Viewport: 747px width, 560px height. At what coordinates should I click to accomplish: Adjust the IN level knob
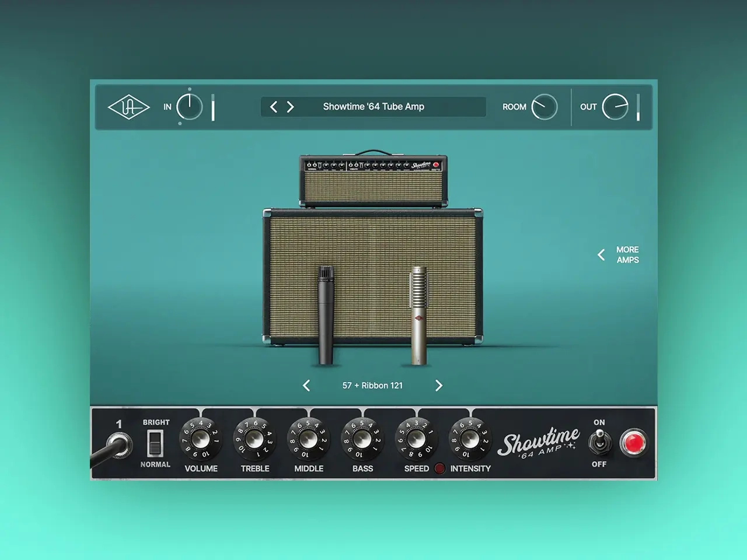(190, 107)
